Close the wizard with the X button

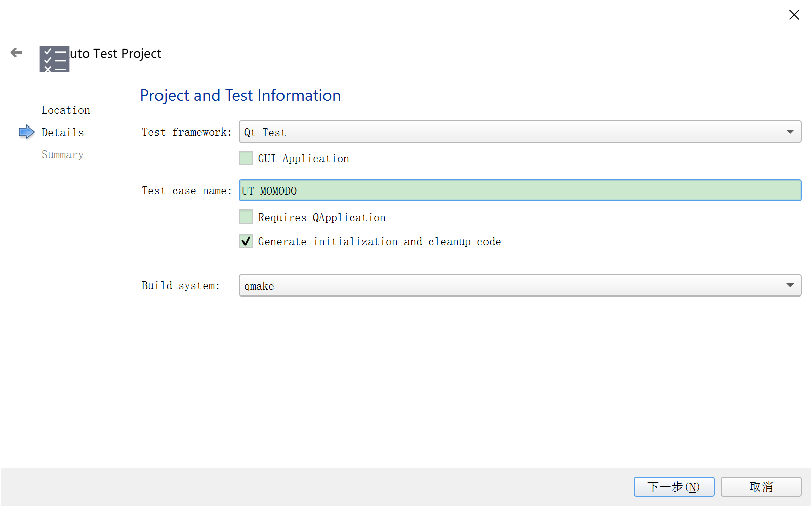[x=794, y=15]
